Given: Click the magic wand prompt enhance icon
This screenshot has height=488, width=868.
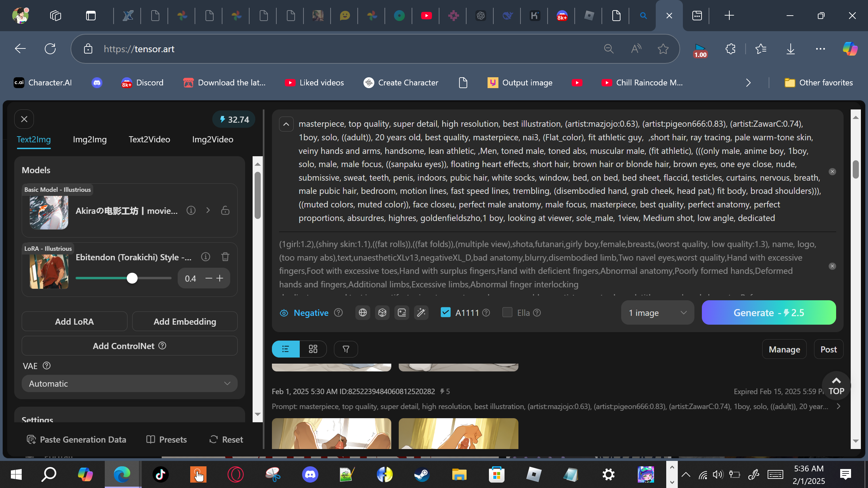Looking at the screenshot, I should pyautogui.click(x=421, y=312).
